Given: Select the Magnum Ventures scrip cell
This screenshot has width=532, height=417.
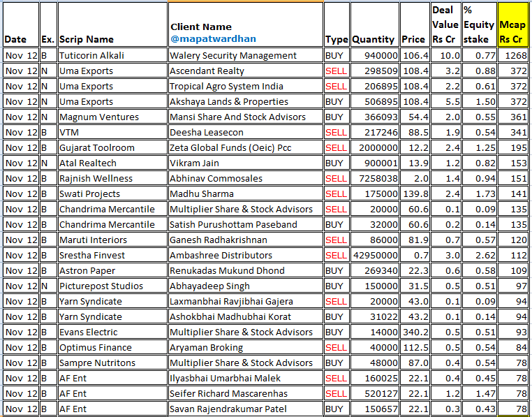Looking at the screenshot, I should 113,117.
